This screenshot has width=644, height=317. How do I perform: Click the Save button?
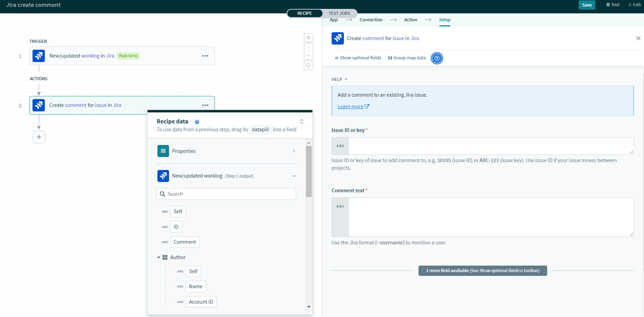click(587, 5)
